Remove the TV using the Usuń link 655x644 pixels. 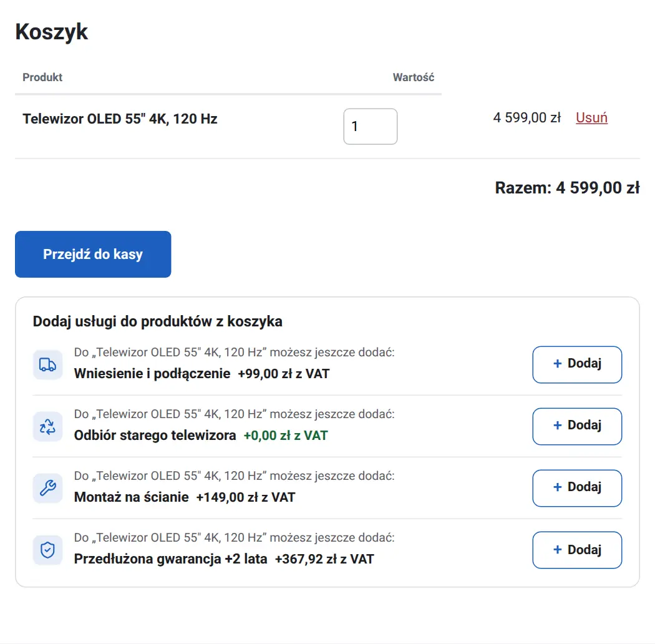[591, 118]
